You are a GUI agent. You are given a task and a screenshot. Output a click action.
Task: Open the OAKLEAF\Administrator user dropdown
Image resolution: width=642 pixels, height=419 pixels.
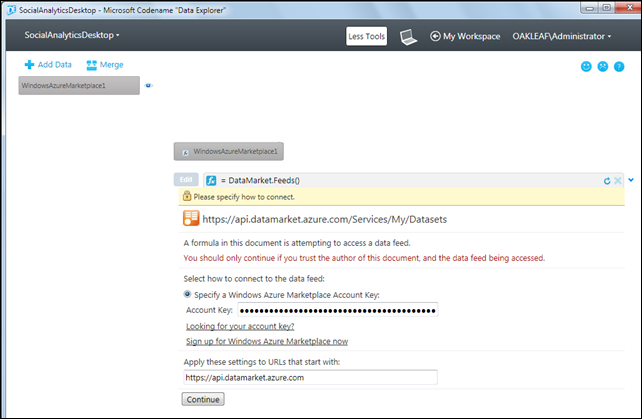562,36
